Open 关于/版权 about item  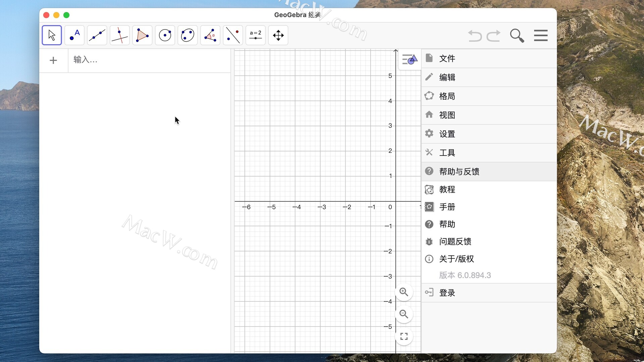489,259
